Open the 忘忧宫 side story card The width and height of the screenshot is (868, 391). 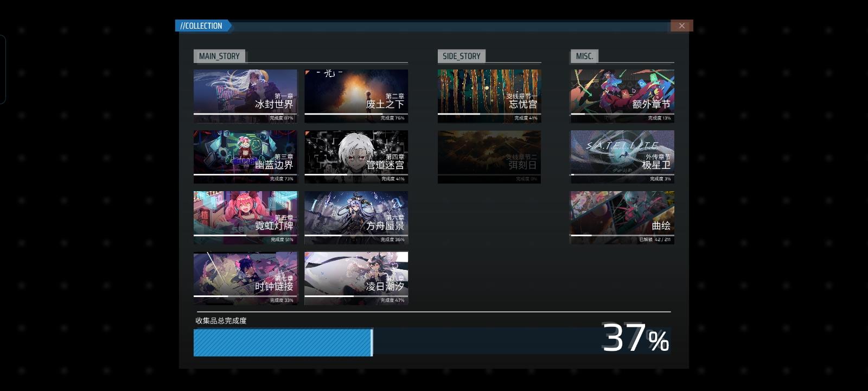click(489, 96)
